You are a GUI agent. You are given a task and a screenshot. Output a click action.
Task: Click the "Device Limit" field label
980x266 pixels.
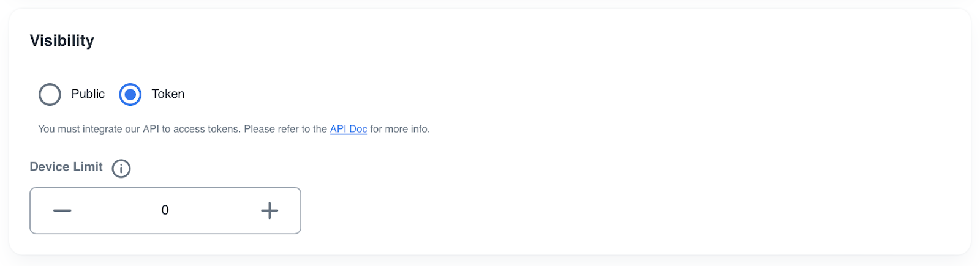(x=66, y=167)
